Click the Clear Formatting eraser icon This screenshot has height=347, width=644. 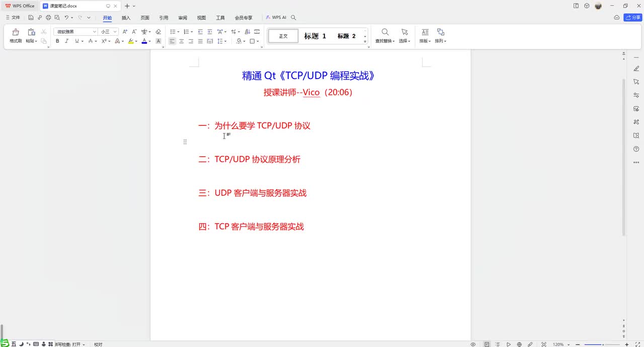158,32
